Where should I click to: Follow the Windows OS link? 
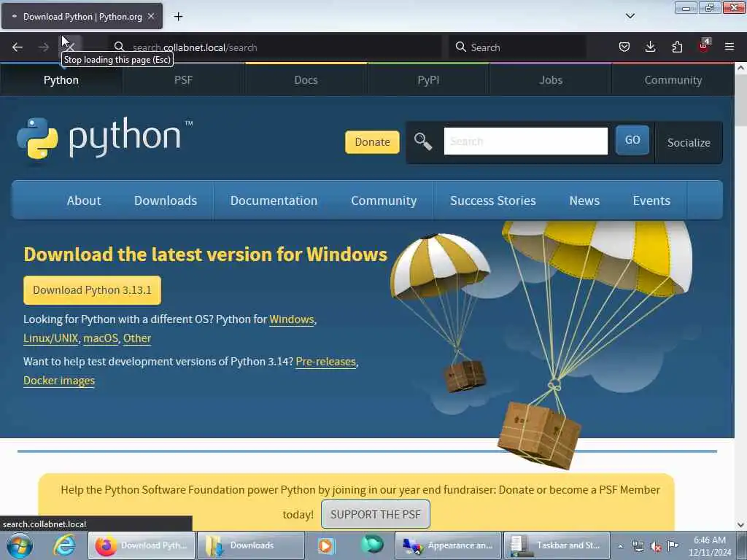click(x=292, y=319)
